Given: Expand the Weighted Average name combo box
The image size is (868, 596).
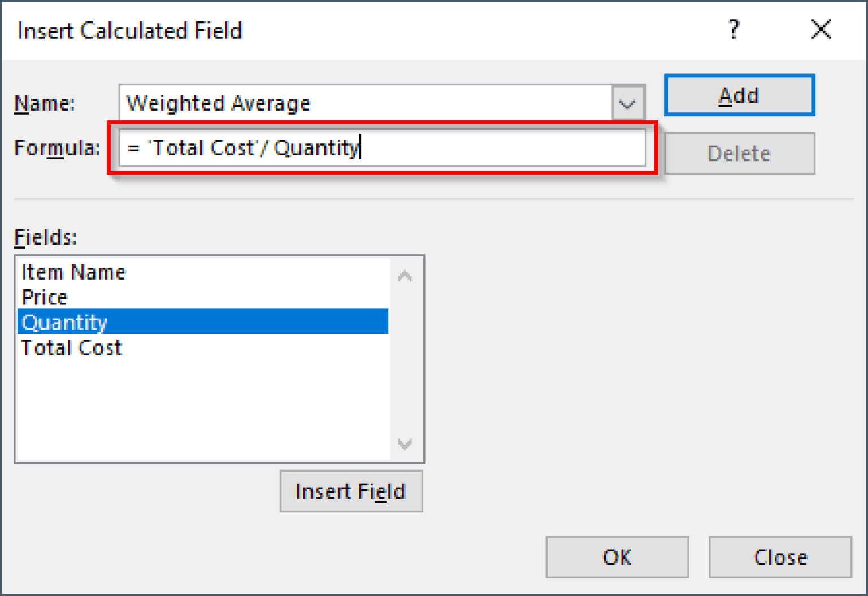Looking at the screenshot, I should coord(627,103).
